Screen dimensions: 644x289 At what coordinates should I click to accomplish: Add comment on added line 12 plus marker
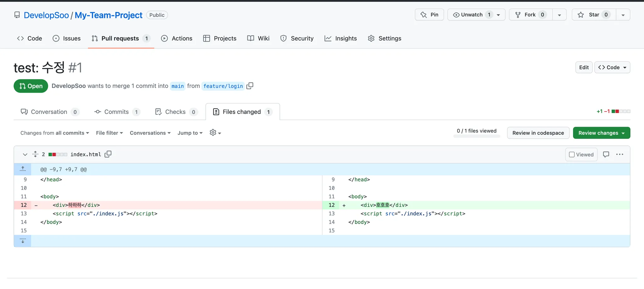pyautogui.click(x=344, y=205)
